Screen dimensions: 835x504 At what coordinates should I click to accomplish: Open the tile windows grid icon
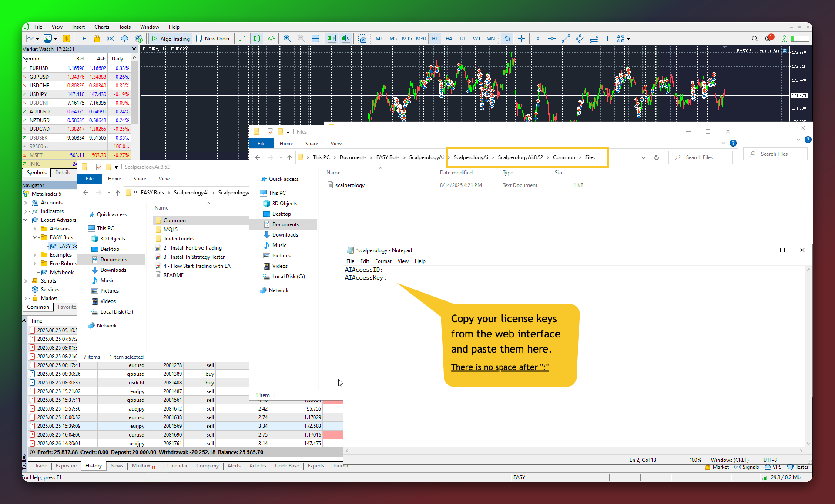[315, 39]
